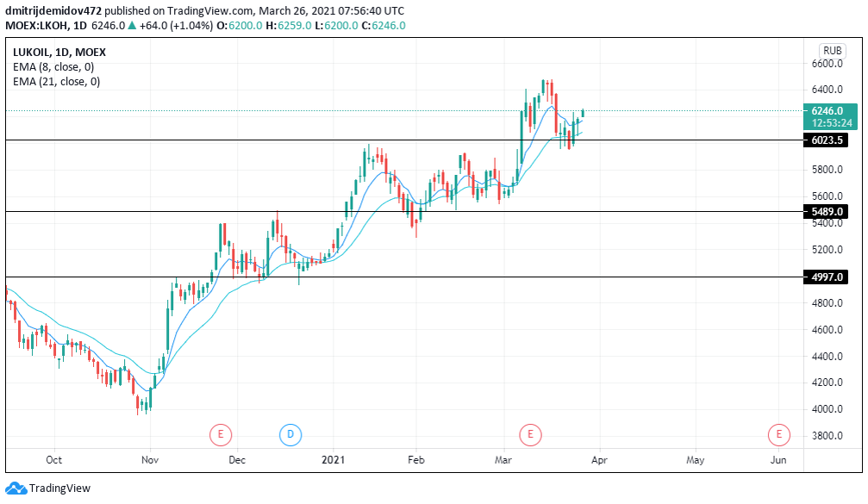
Task: Click the 5800.0 price axis label
Action: [827, 169]
